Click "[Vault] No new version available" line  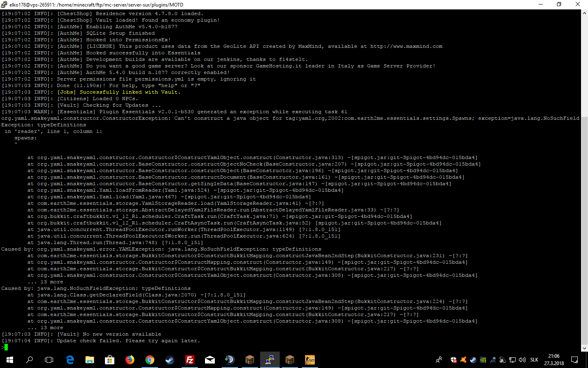(81, 334)
